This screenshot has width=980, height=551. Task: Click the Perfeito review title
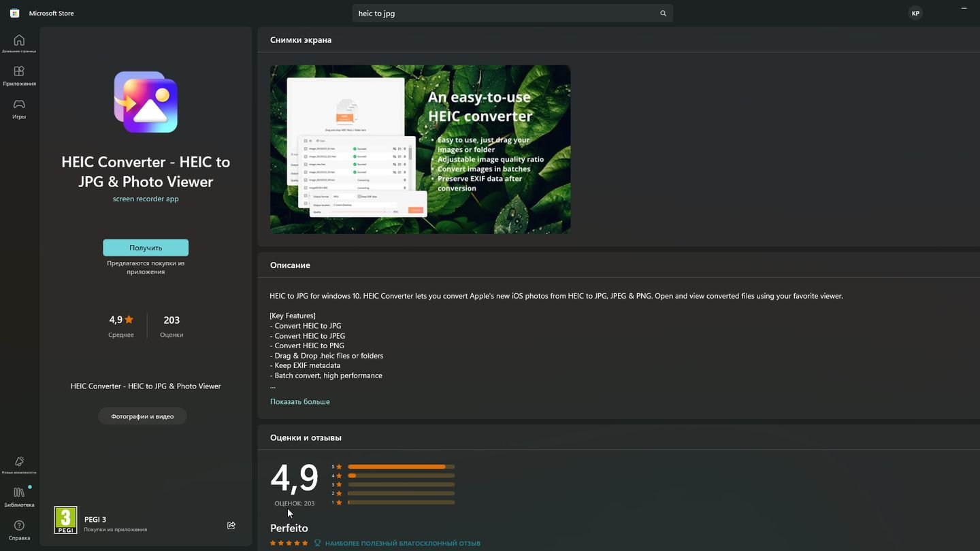coord(289,528)
